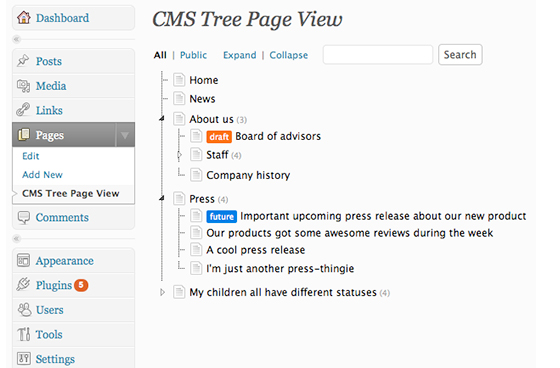Click the orange draft status label
Image resolution: width=560 pixels, height=368 pixels.
pos(219,136)
